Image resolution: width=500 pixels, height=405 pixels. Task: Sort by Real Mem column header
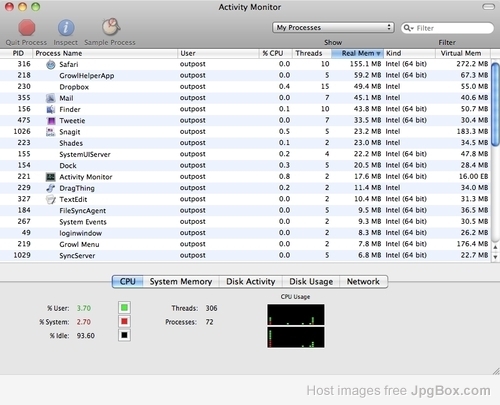click(358, 53)
